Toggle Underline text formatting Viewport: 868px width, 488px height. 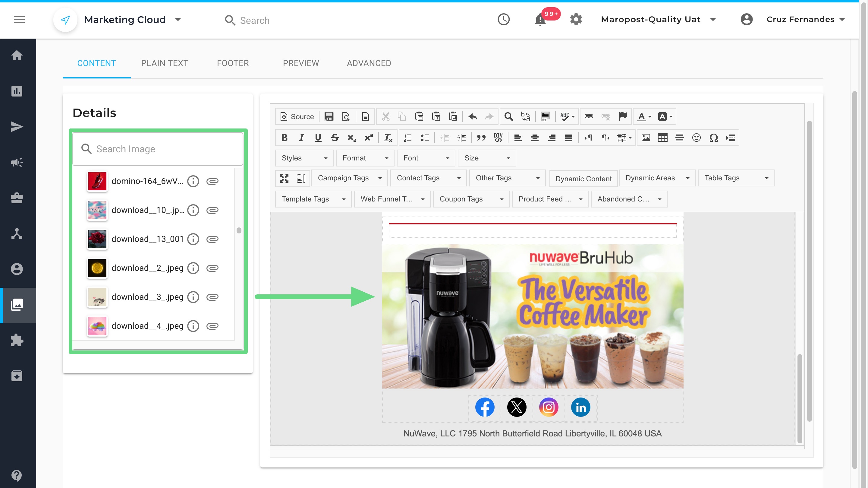click(x=318, y=138)
